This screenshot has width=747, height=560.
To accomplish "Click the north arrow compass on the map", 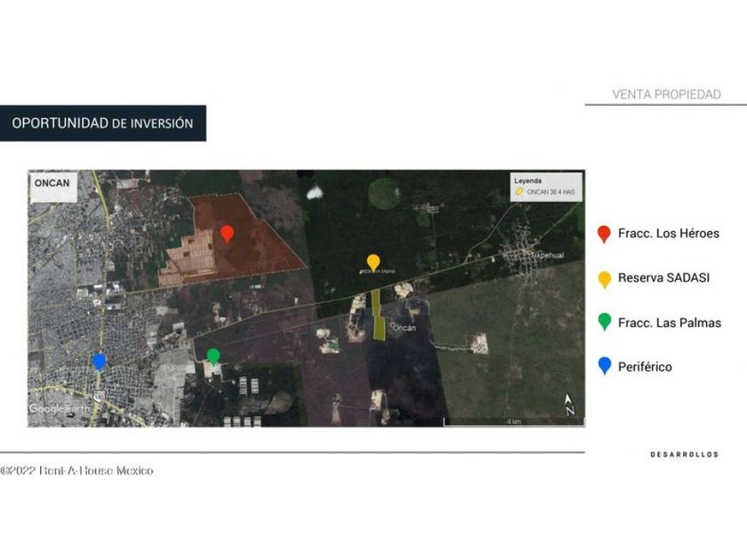I will 570,405.
